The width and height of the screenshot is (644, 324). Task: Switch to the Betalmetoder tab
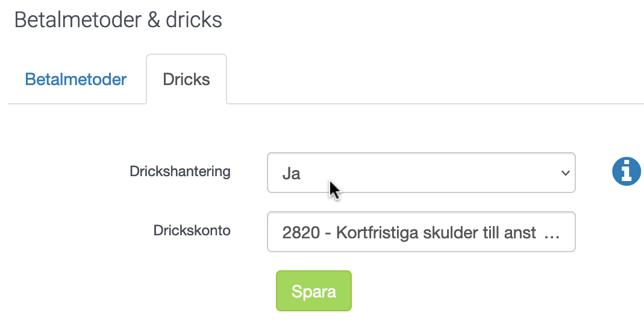coord(76,80)
